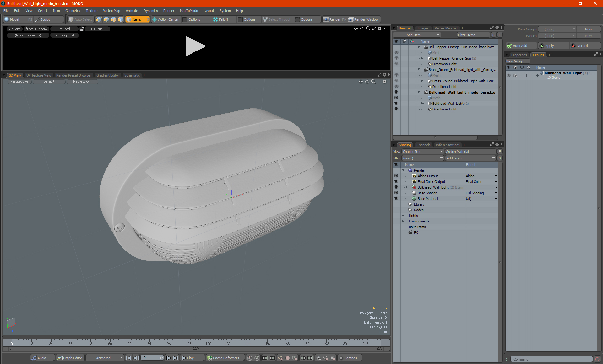The height and width of the screenshot is (364, 603).
Task: Click the preview pane zoom magnifier icon
Action: 368,29
